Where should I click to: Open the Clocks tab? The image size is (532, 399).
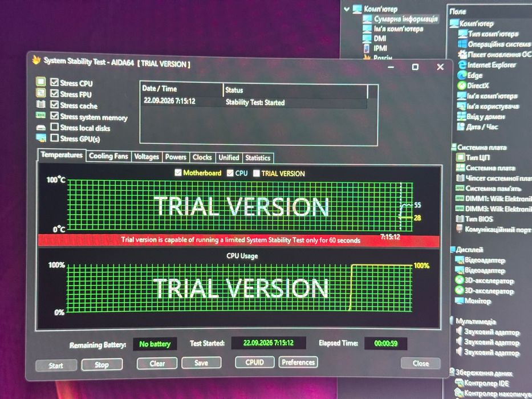(202, 157)
